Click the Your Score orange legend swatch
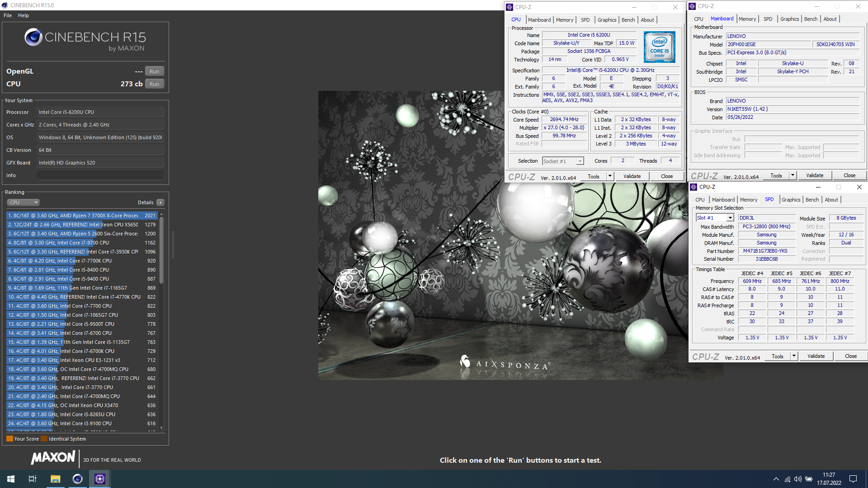This screenshot has width=868, height=488. pos(9,439)
